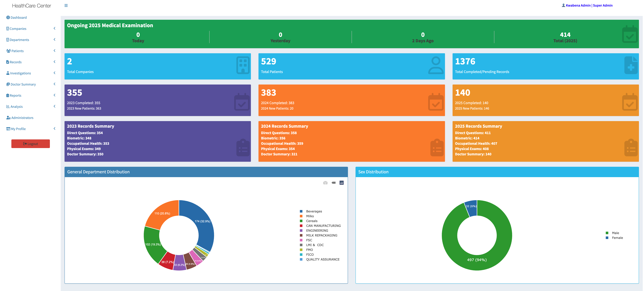Select the Records icon in sidebar
Image resolution: width=644 pixels, height=291 pixels.
pos(8,62)
